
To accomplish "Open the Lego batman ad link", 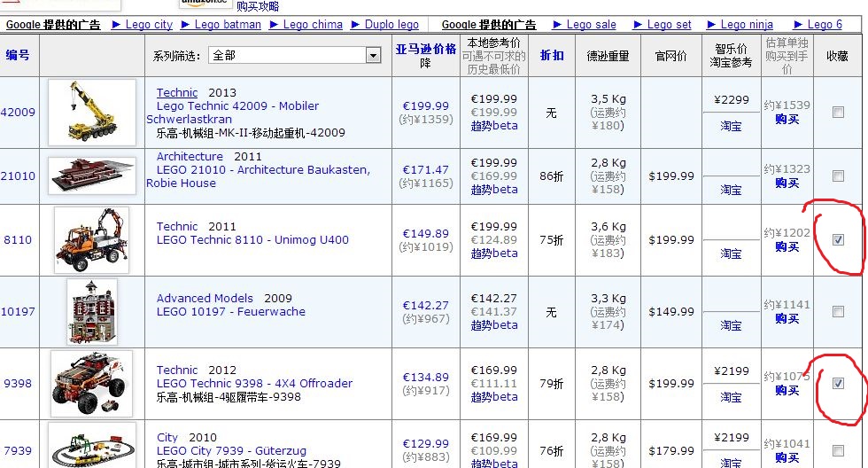I will [228, 24].
